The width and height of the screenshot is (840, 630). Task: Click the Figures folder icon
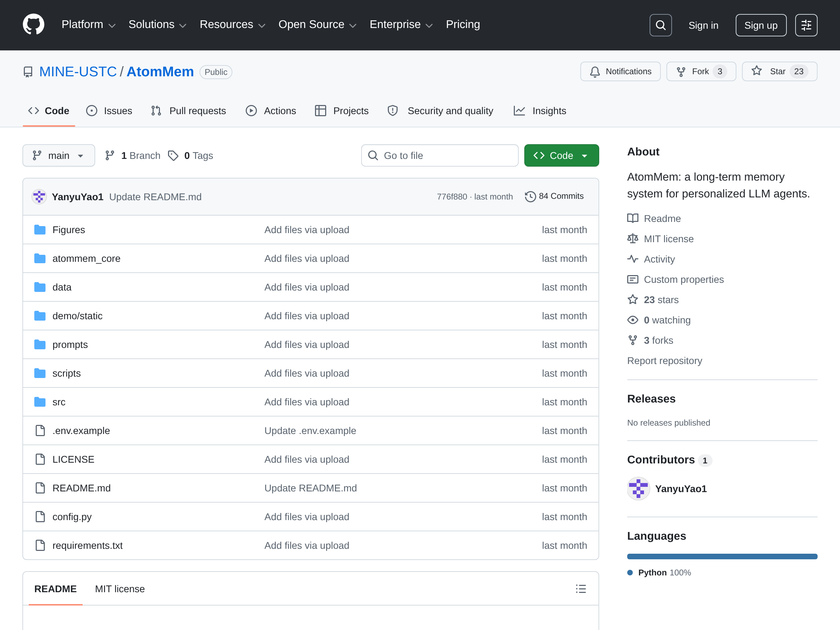pyautogui.click(x=40, y=230)
